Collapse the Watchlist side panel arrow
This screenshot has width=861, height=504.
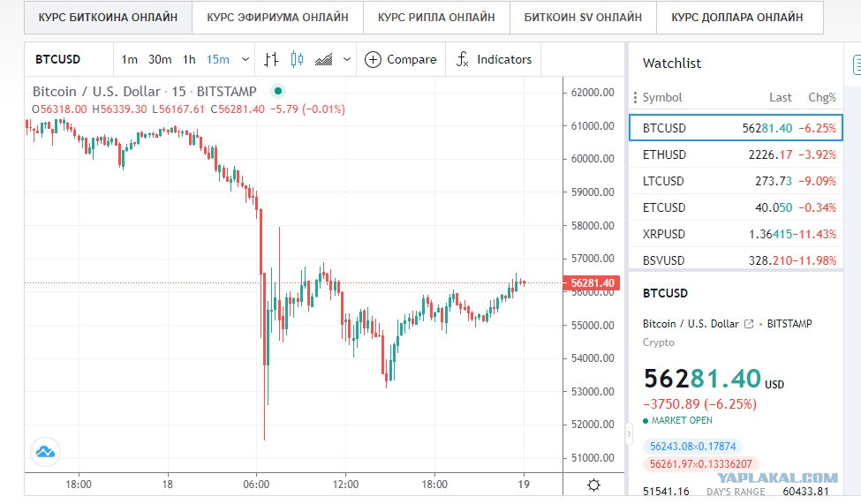(x=630, y=433)
